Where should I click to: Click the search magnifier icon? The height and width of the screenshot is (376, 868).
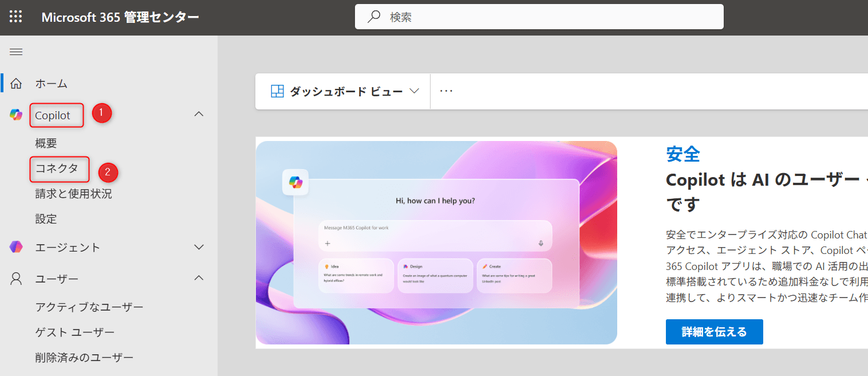click(374, 17)
